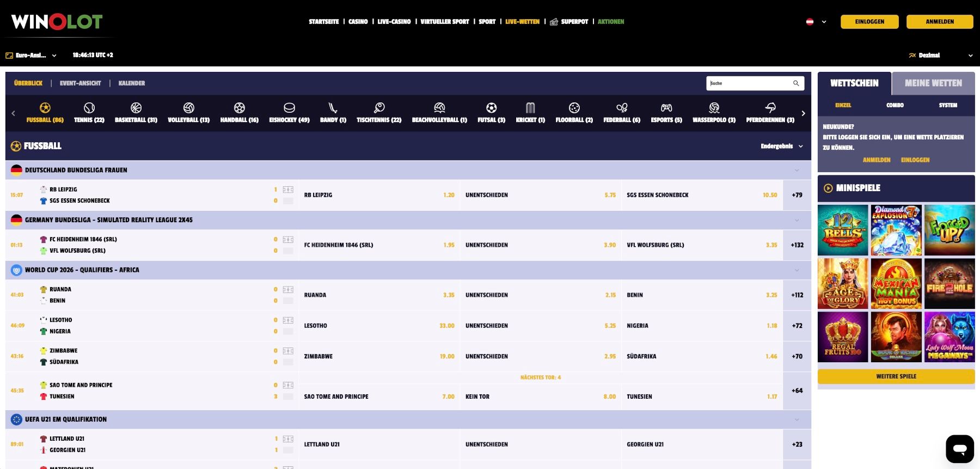Open pitch view icon for Ruanda vs Benin
980x469 pixels.
tap(288, 289)
